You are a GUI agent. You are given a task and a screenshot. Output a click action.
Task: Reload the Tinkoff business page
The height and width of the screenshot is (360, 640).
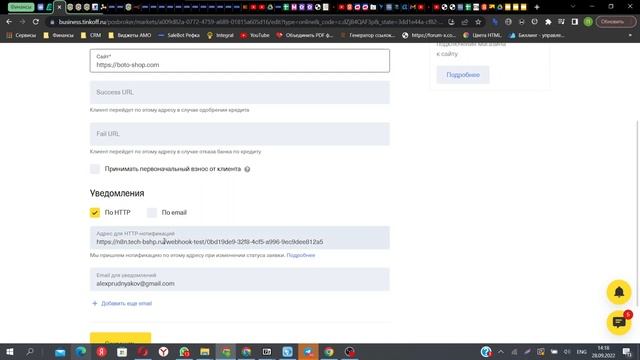36,22
